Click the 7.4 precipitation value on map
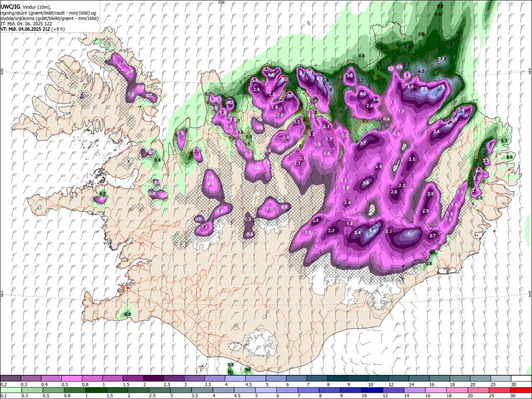The image size is (532, 399). [441, 88]
